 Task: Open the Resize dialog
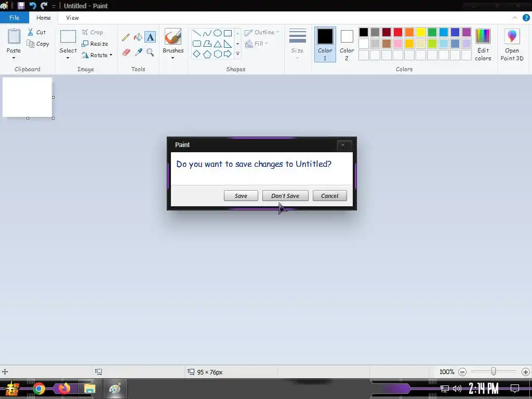(95, 44)
